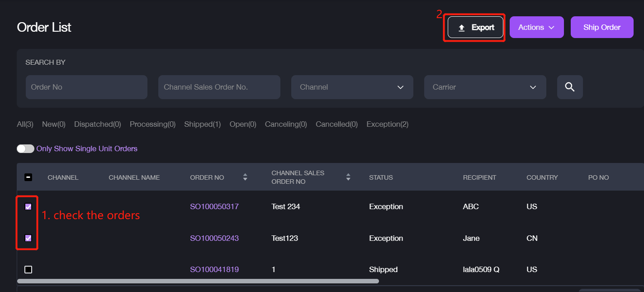
Task: Click the Export button
Action: (x=475, y=27)
